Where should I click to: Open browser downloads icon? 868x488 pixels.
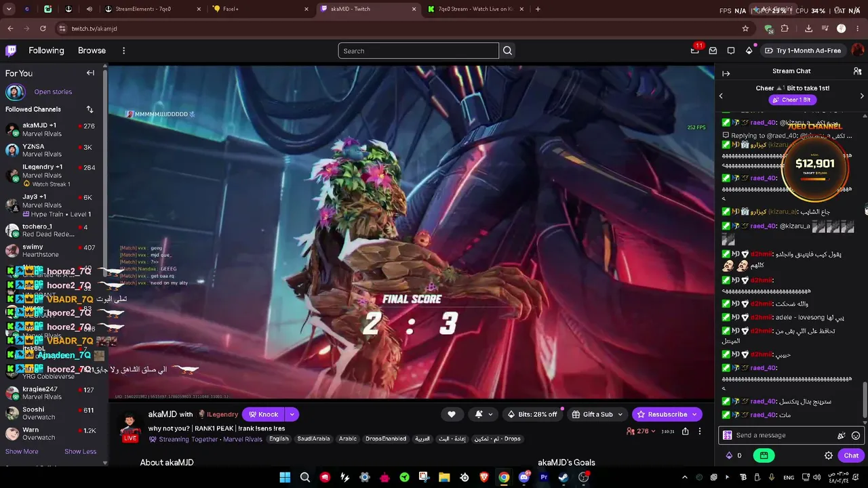pos(808,28)
